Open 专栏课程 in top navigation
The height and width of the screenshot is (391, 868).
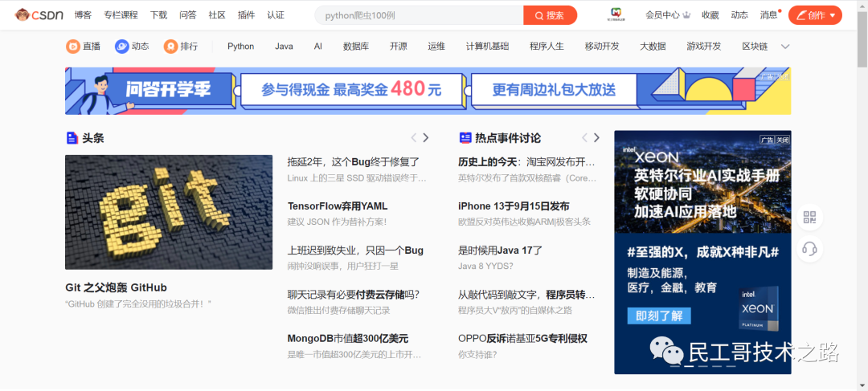(x=121, y=15)
